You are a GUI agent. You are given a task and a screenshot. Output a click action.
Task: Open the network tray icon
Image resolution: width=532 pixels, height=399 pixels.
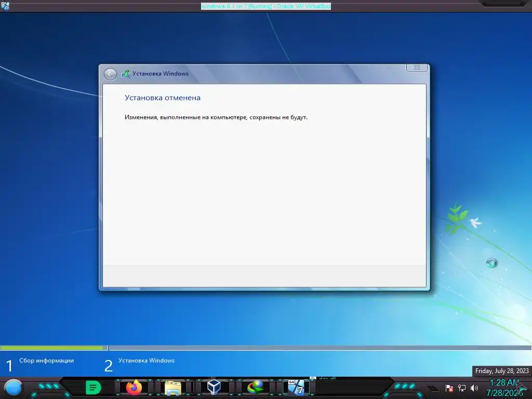click(461, 388)
